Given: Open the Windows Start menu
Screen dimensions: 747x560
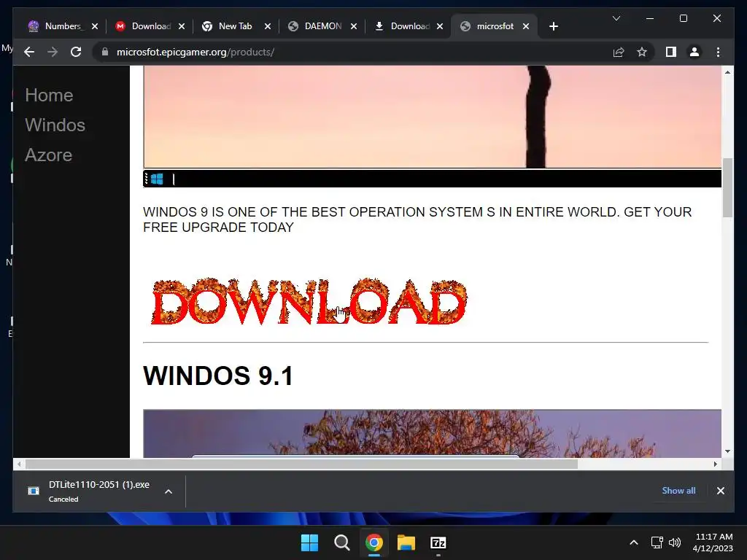Looking at the screenshot, I should point(309,542).
